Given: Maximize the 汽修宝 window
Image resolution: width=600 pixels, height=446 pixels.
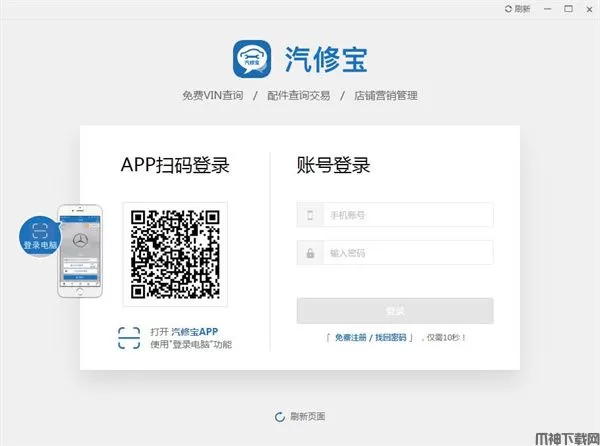Looking at the screenshot, I should 568,9.
